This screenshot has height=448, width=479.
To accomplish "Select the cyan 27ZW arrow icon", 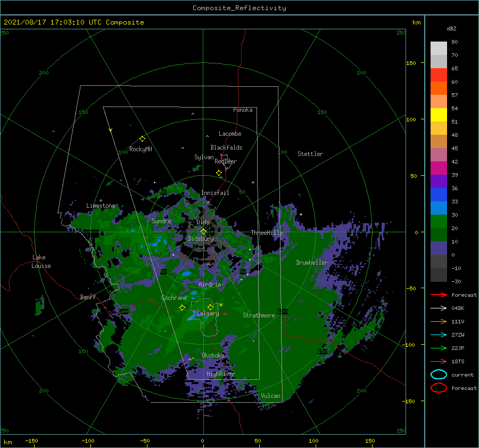I will (439, 335).
